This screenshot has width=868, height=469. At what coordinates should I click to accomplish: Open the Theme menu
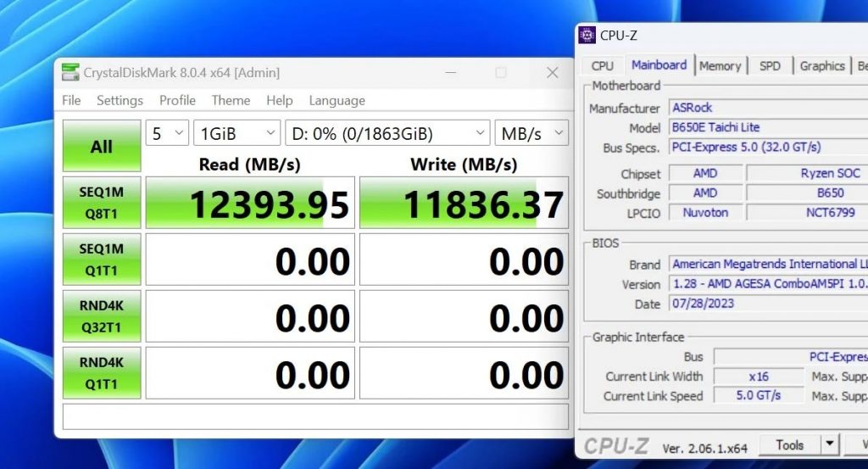(x=231, y=100)
